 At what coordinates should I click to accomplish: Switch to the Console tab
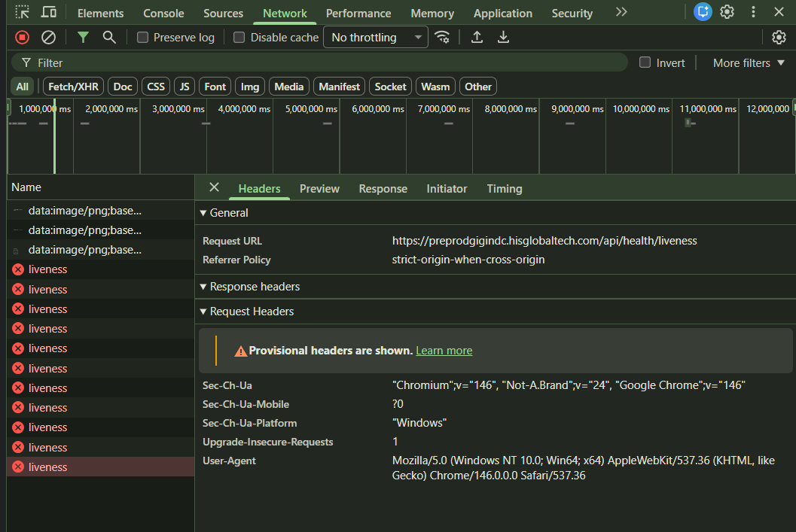pyautogui.click(x=163, y=14)
